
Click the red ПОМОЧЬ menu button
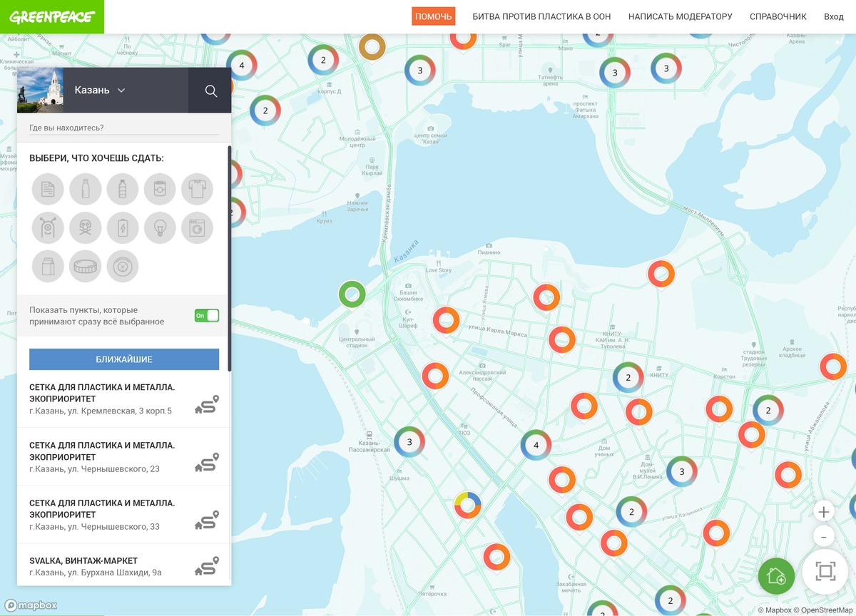click(434, 16)
